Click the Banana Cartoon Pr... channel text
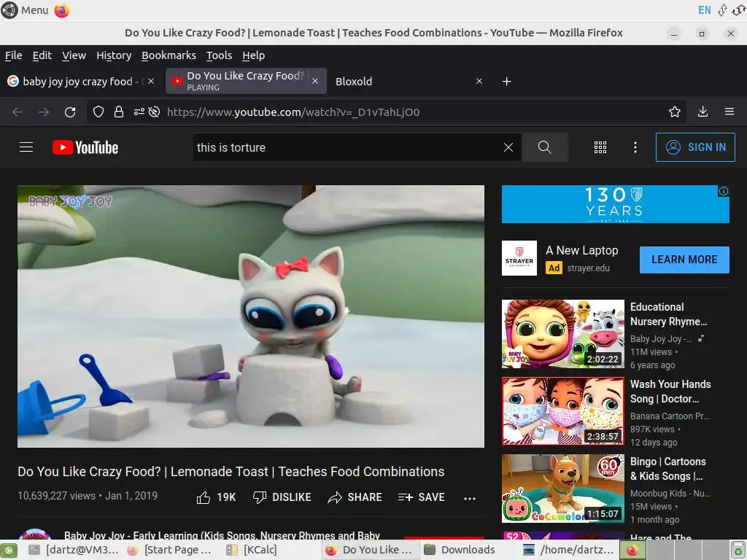Screen dimensions: 747x560 [x=670, y=416]
